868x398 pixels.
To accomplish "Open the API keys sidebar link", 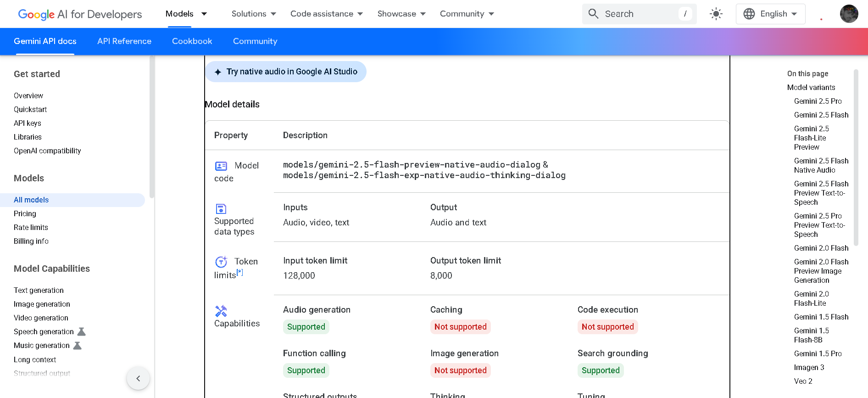I will [x=28, y=123].
